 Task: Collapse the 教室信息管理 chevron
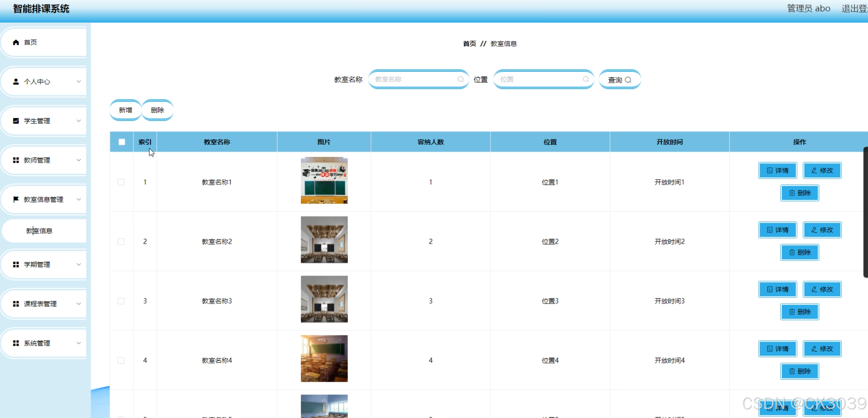(x=79, y=199)
